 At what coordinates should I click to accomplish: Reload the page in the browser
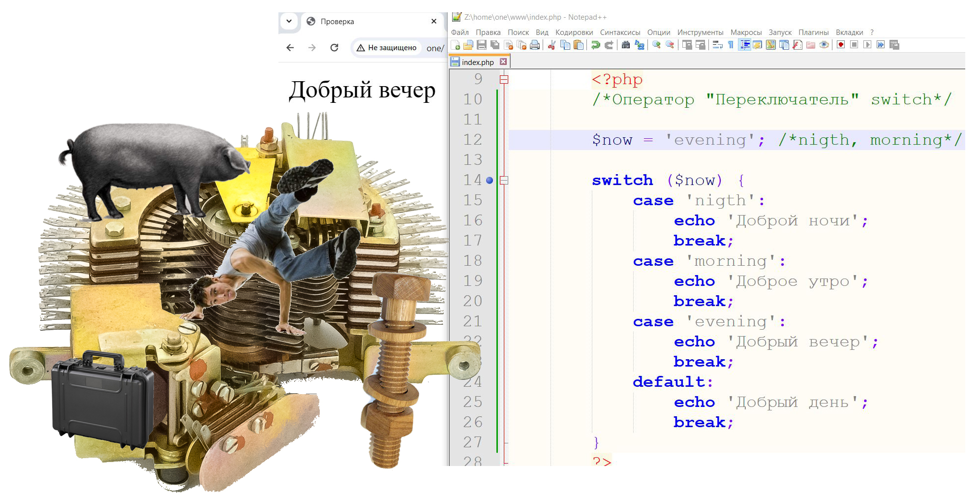point(334,48)
